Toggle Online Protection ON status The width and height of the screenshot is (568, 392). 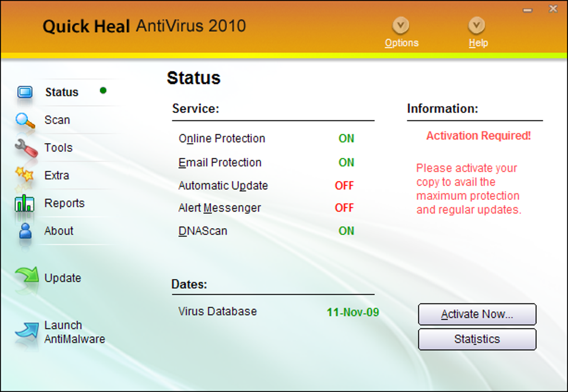click(346, 139)
